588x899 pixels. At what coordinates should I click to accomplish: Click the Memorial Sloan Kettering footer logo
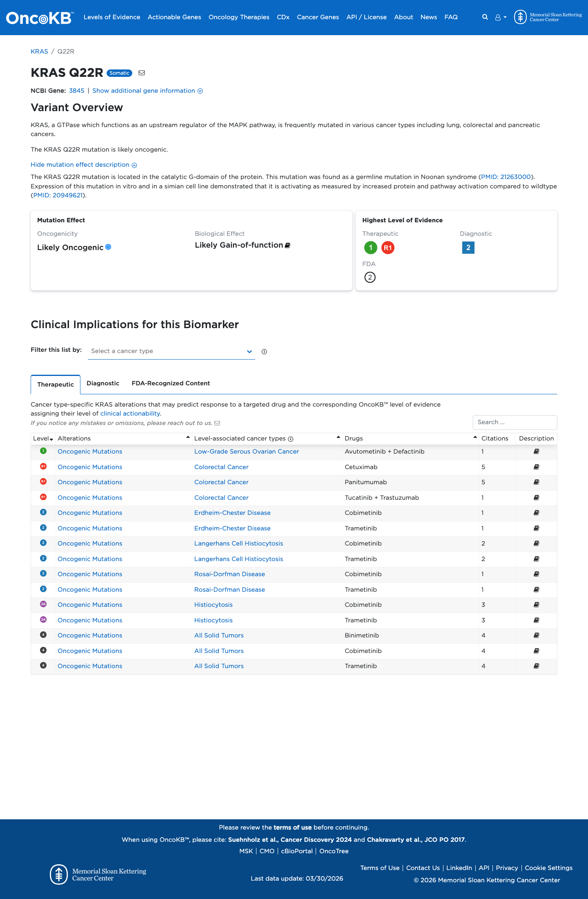(98, 874)
